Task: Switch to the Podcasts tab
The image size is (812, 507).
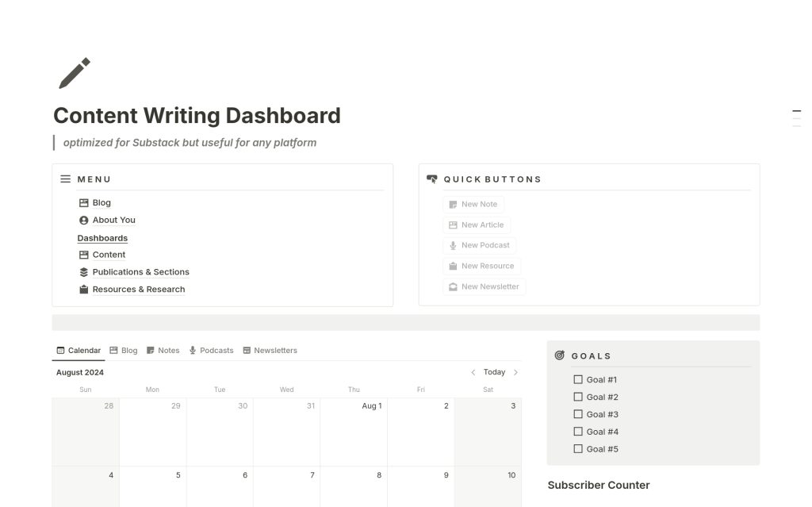Action: click(x=211, y=351)
